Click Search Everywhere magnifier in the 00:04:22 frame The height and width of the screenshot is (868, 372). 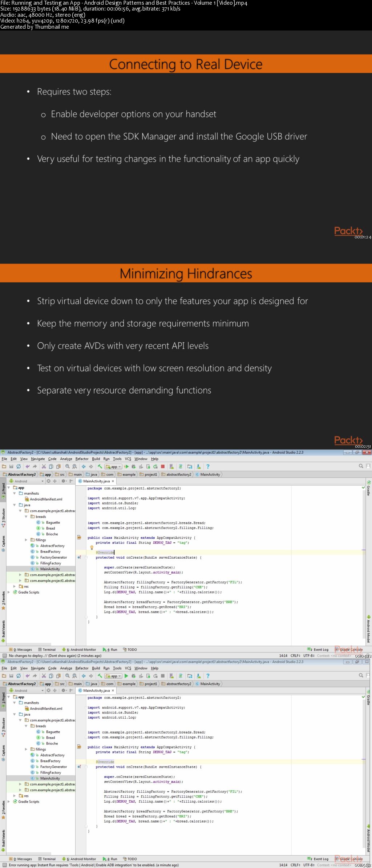point(361,466)
